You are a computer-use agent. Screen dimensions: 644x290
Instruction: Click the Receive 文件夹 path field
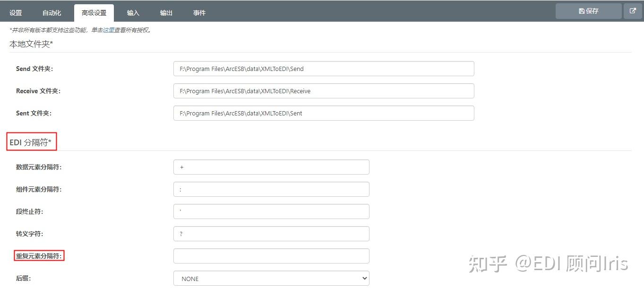(x=324, y=91)
